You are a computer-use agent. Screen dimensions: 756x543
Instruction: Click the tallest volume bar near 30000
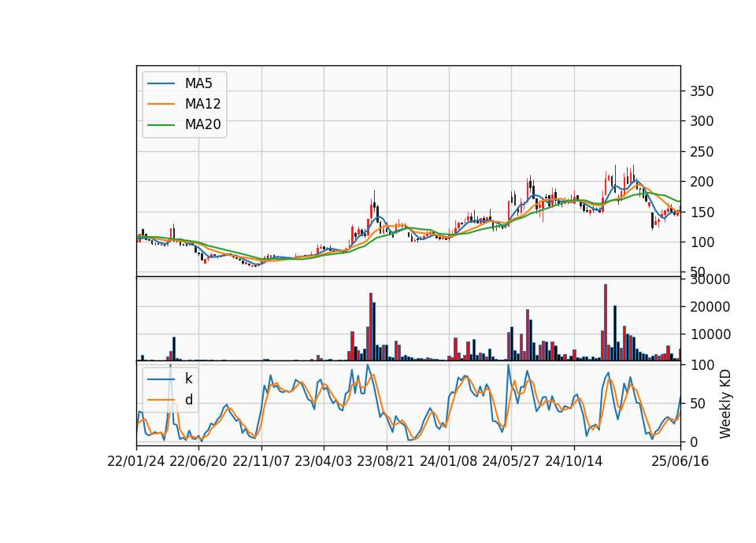606,323
